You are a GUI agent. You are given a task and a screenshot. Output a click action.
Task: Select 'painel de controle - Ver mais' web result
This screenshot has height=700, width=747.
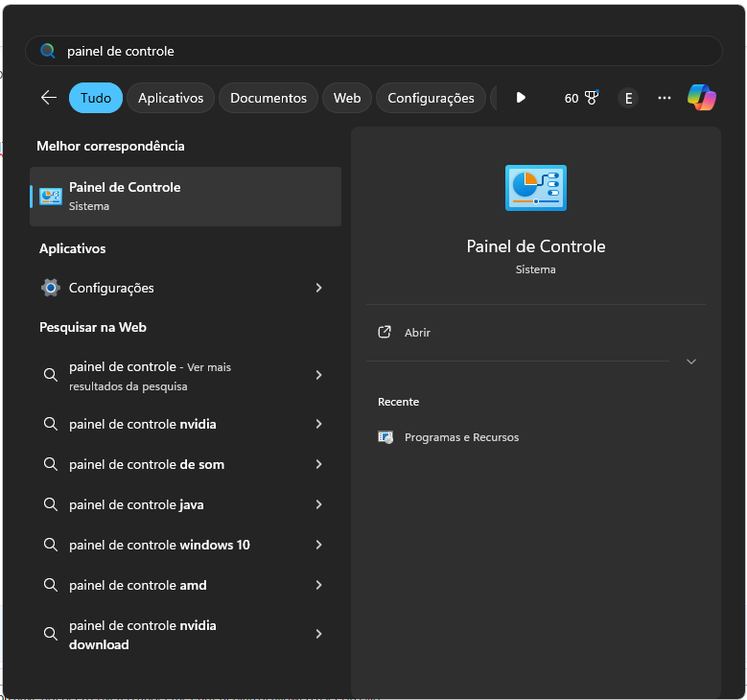[185, 376]
